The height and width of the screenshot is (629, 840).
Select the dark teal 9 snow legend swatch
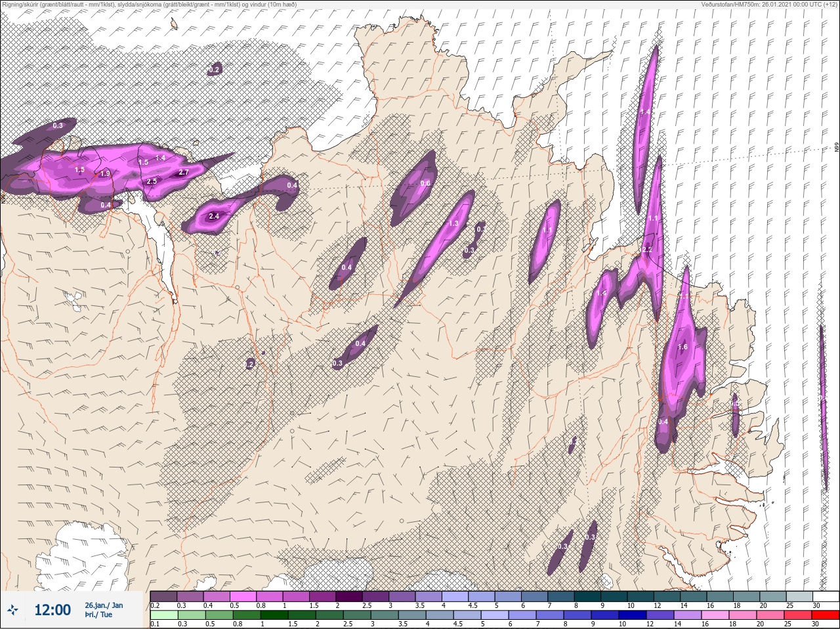(614, 596)
